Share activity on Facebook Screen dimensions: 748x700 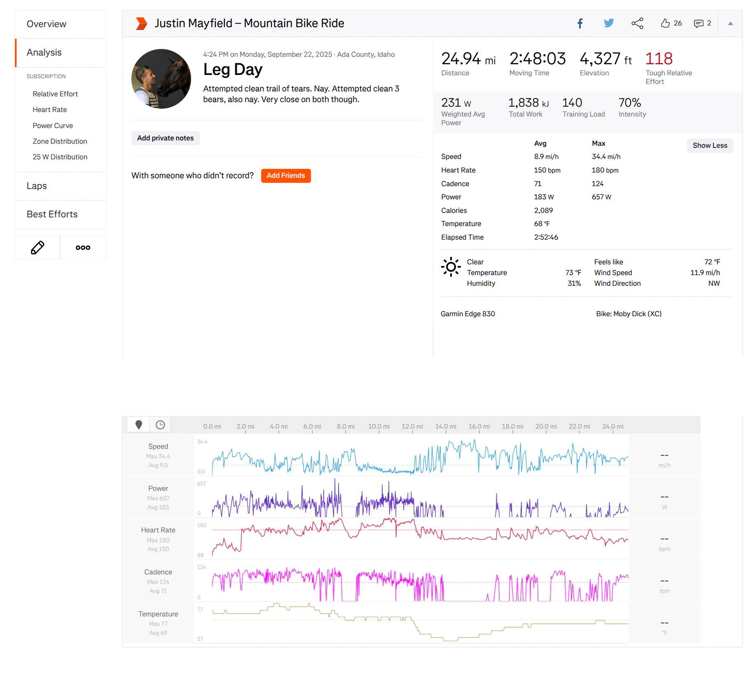tap(580, 23)
